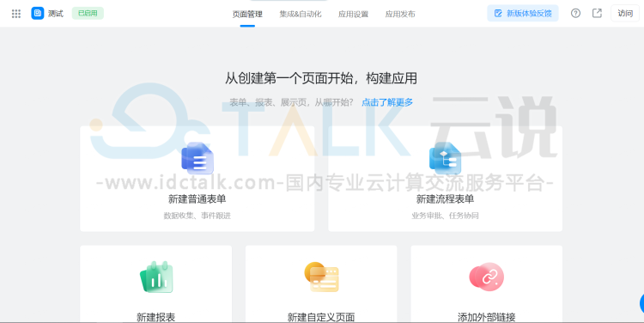Click the 业务审批、任务协同 description
The height and width of the screenshot is (323, 644).
coord(445,216)
